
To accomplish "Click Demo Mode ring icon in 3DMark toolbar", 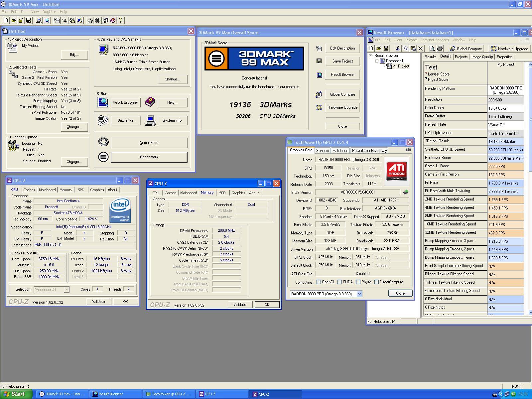I will coord(90,20).
